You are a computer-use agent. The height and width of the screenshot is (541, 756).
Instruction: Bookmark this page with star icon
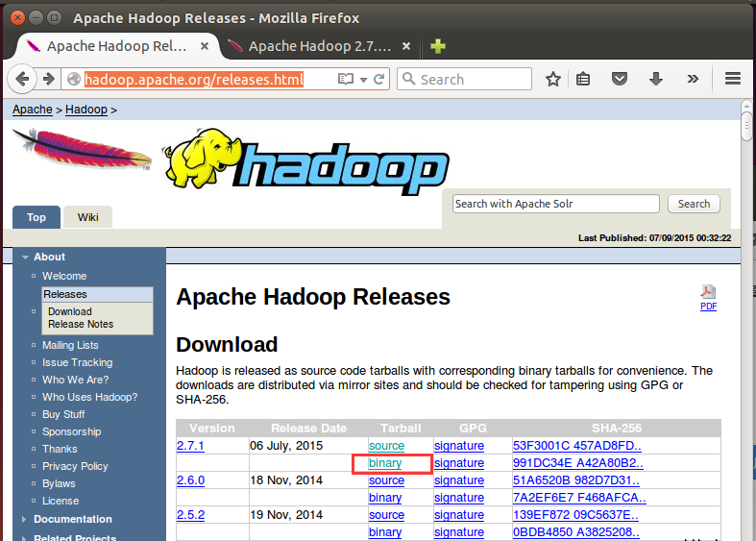coord(553,79)
